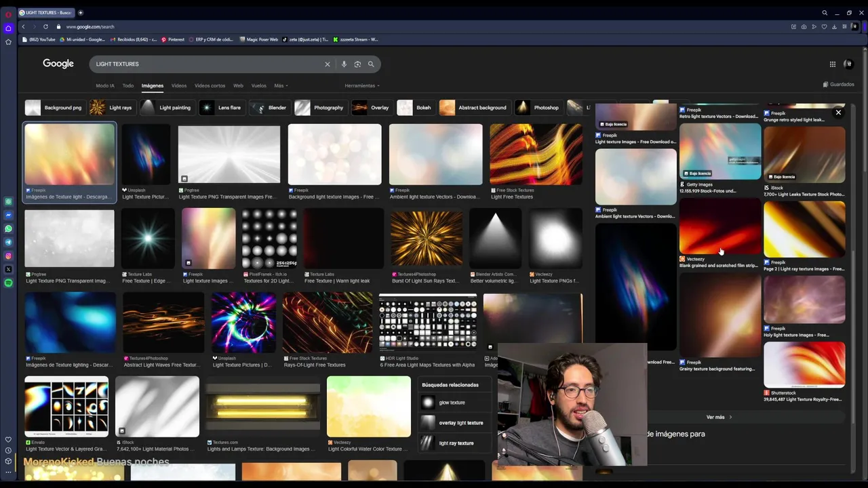This screenshot has height=488, width=868.
Task: Open the Magic Poser Web bookmark
Action: tap(259, 39)
